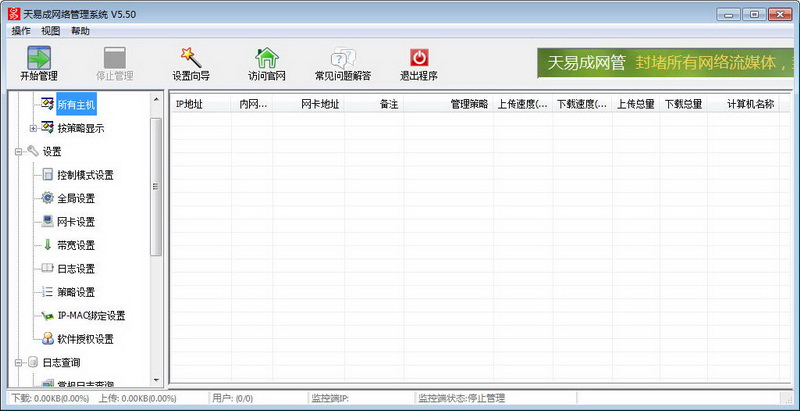Click the 控制模式设置 icon
Viewport: 800px width, 411px height.
[47, 175]
